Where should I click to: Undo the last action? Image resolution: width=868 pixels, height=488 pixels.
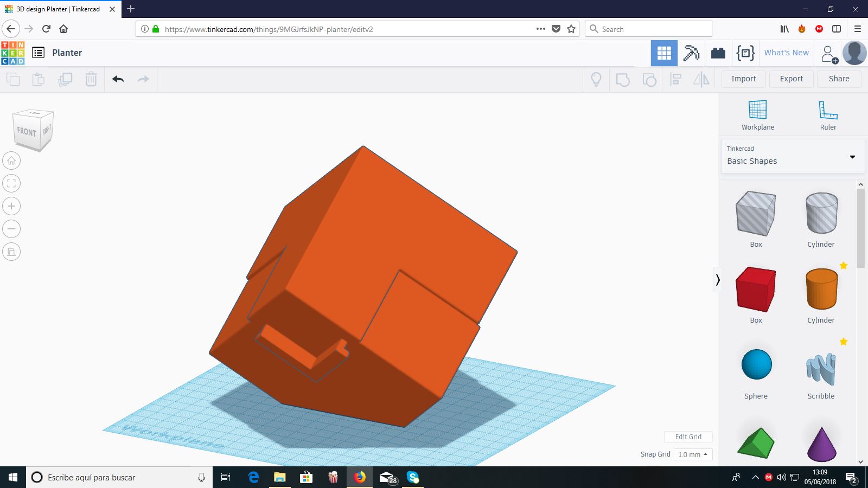coord(118,79)
